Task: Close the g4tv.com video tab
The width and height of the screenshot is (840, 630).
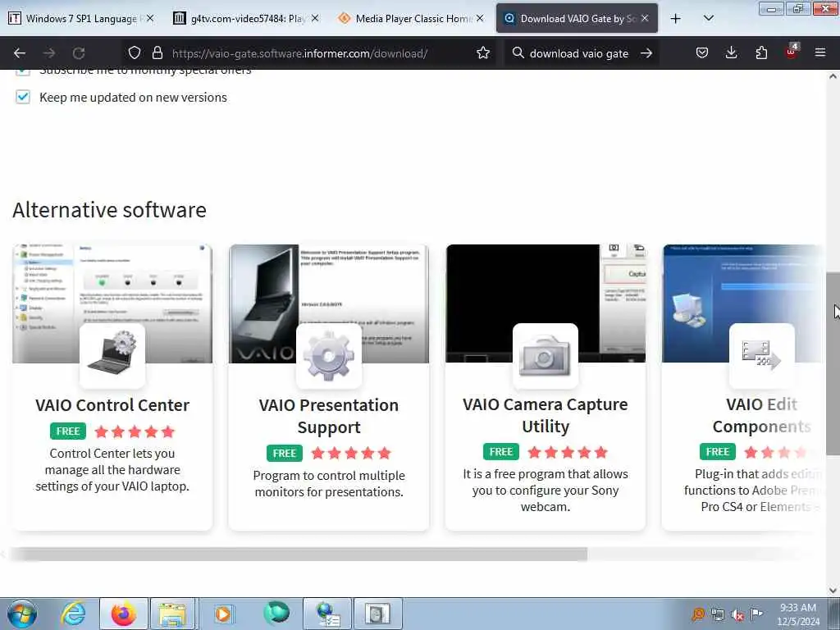Action: click(315, 18)
